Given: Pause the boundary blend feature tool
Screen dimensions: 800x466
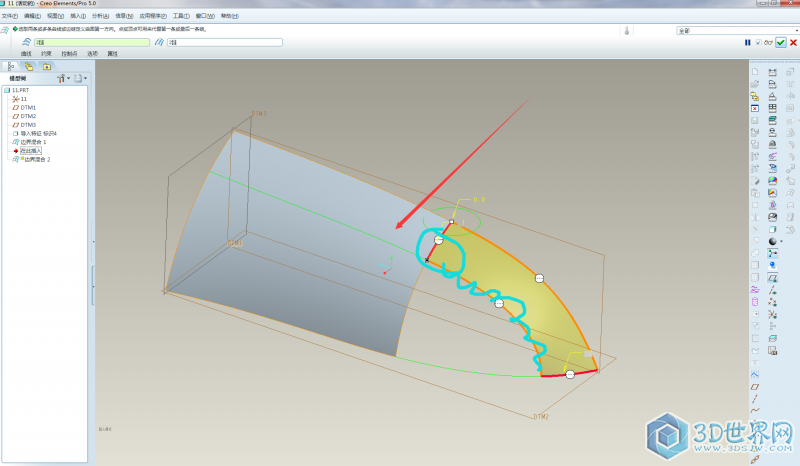Looking at the screenshot, I should point(747,42).
